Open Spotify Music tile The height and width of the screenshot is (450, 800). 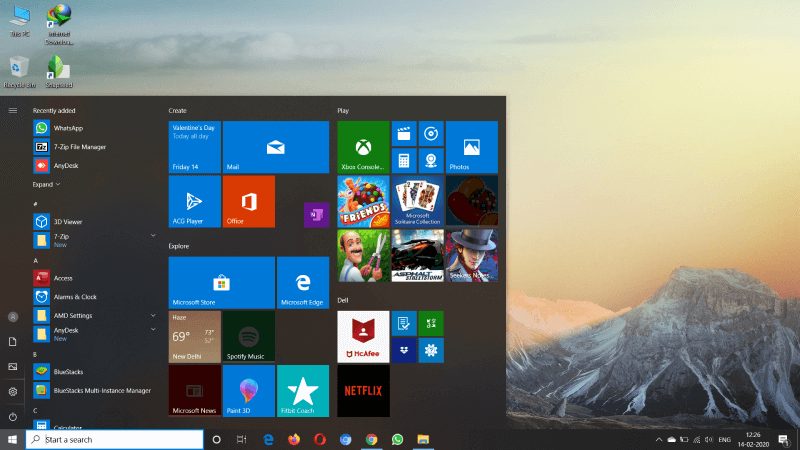point(249,337)
